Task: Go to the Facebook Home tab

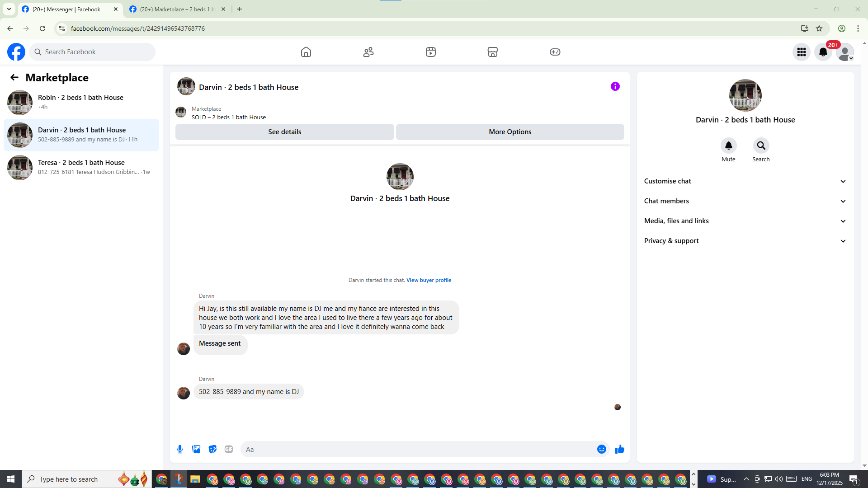Action: [x=306, y=52]
